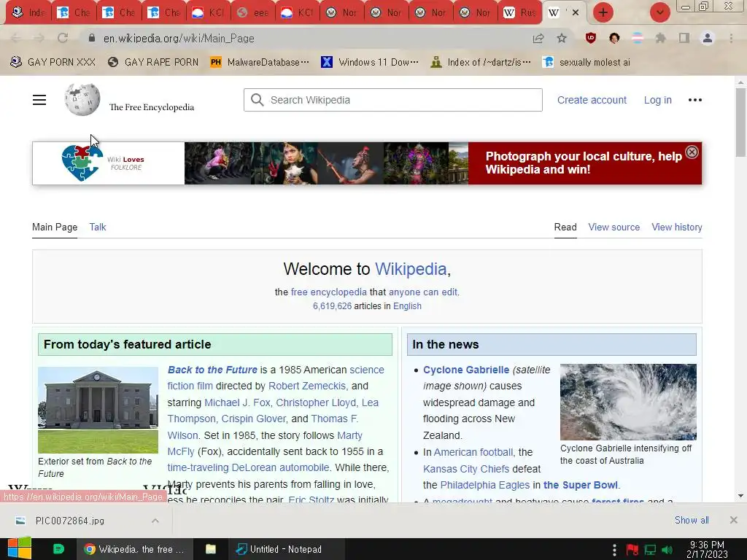Open the personal tools ellipsis menu
Viewport: 747px width, 560px height.
(x=695, y=100)
